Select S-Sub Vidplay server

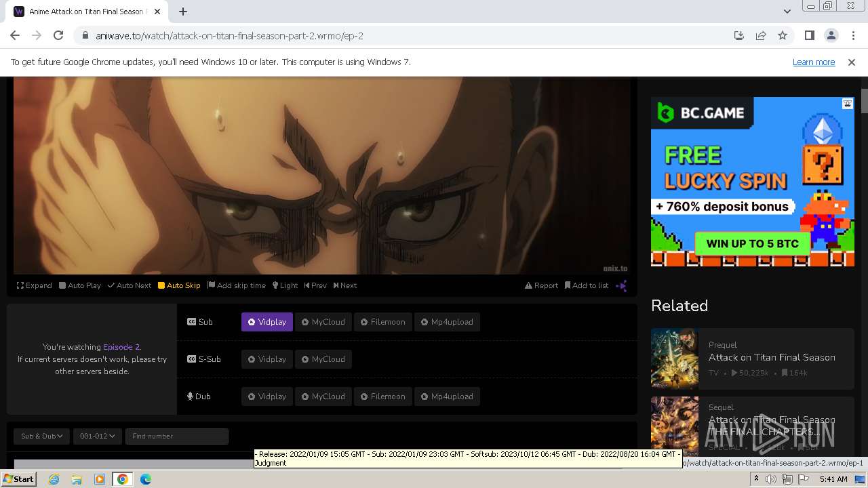click(x=267, y=359)
